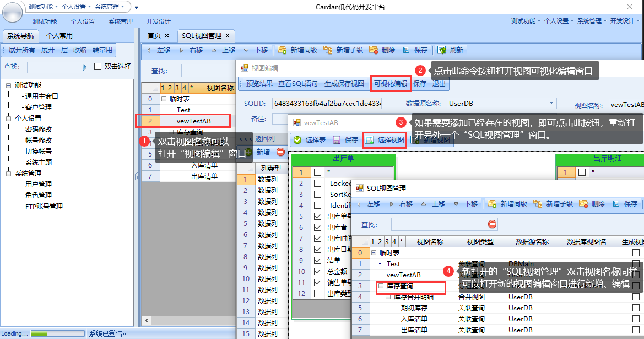Screen dimensions: 644x339
Task: Open the quick access customize arrow in title bar
Action: tap(137, 7)
